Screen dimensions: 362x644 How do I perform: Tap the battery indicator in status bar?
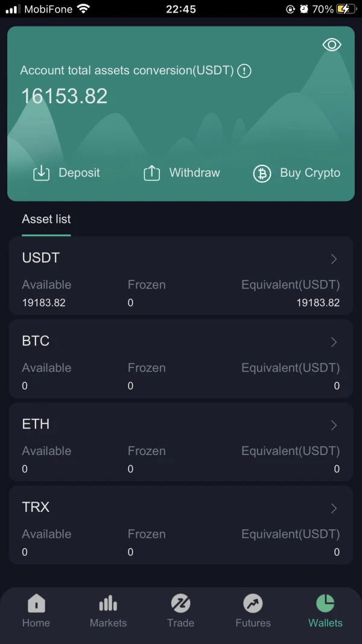point(345,9)
